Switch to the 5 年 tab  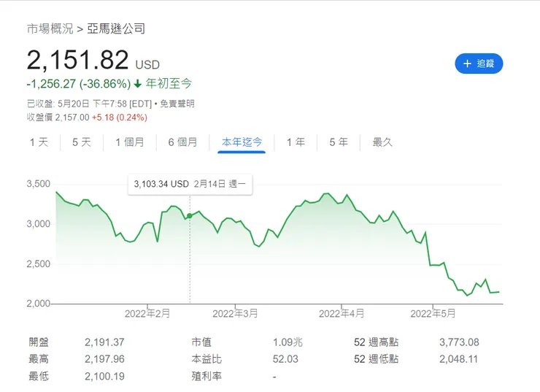[339, 142]
